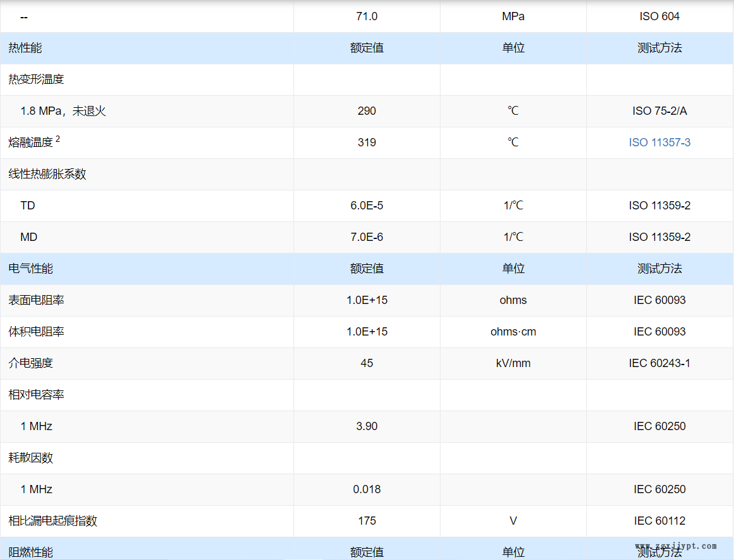This screenshot has width=734, height=560.
Task: Open the ISO 11357-3 test method link
Action: [660, 143]
